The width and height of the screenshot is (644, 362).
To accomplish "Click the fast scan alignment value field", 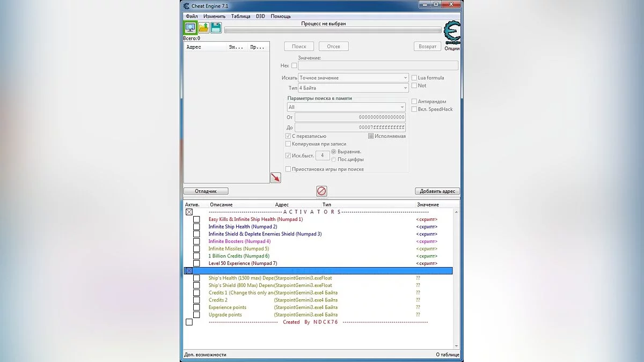I will (322, 156).
